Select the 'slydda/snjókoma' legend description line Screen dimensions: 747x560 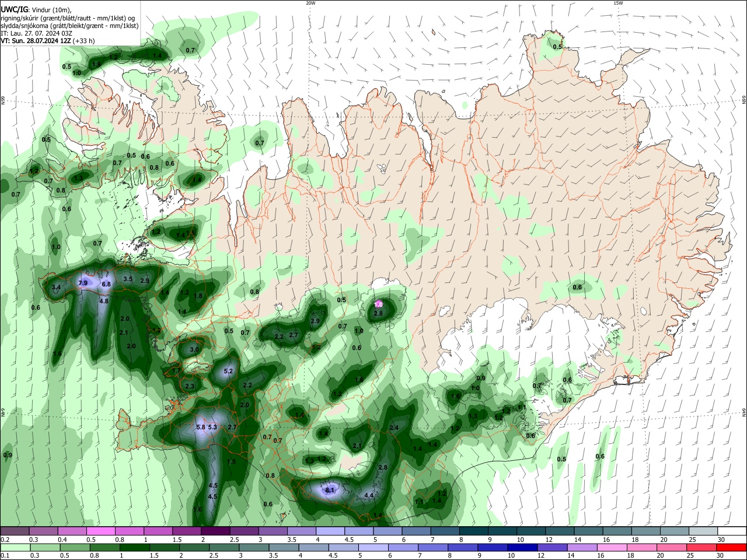coord(69,26)
